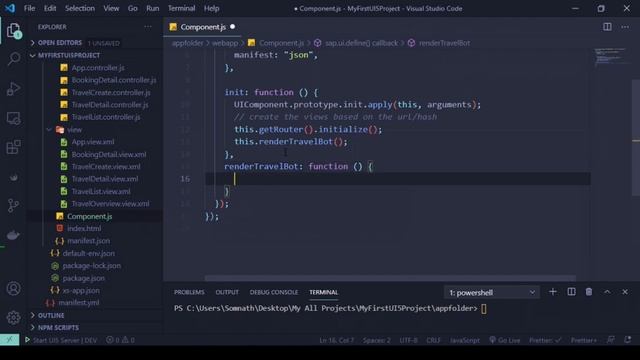Image resolution: width=640 pixels, height=360 pixels.
Task: Click the Prettier+ status item
Action: click(x=584, y=340)
